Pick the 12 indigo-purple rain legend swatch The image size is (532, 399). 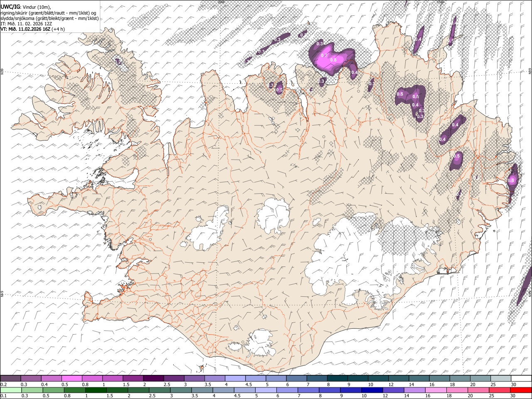point(393,390)
